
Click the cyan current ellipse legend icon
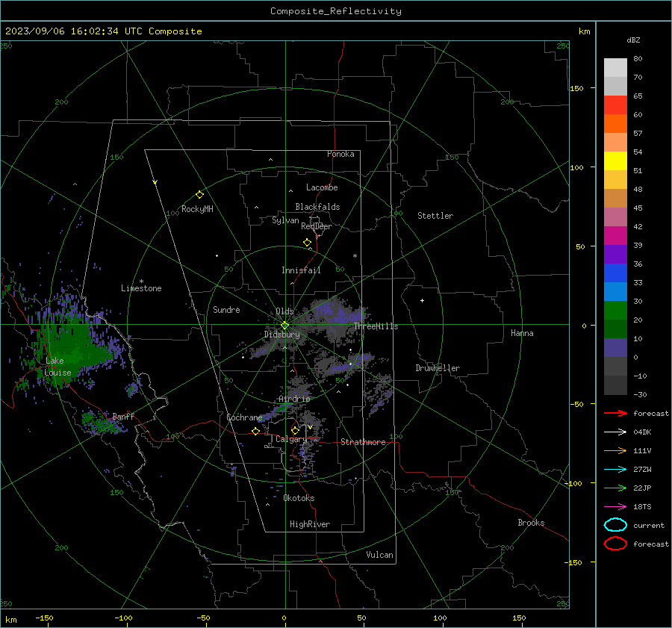[615, 525]
